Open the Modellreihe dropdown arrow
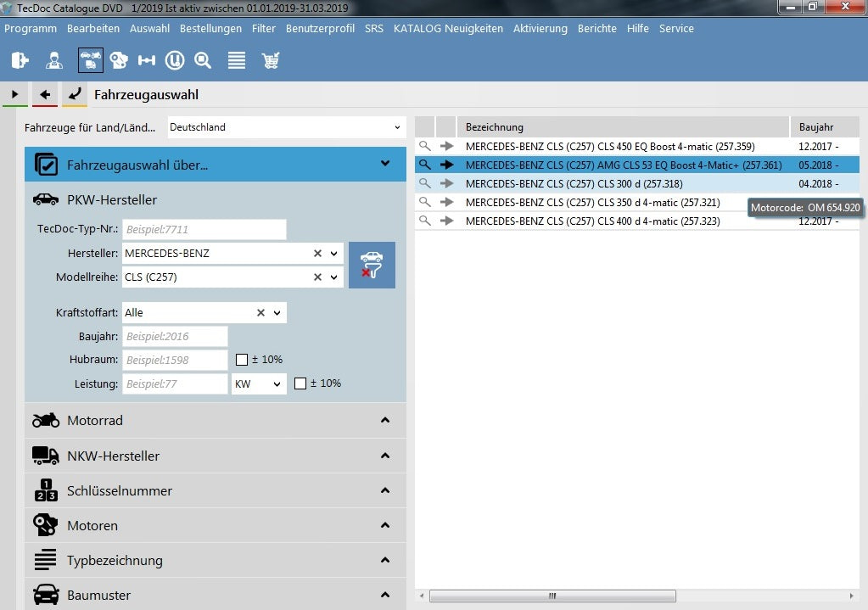Image resolution: width=868 pixels, height=610 pixels. (x=333, y=277)
